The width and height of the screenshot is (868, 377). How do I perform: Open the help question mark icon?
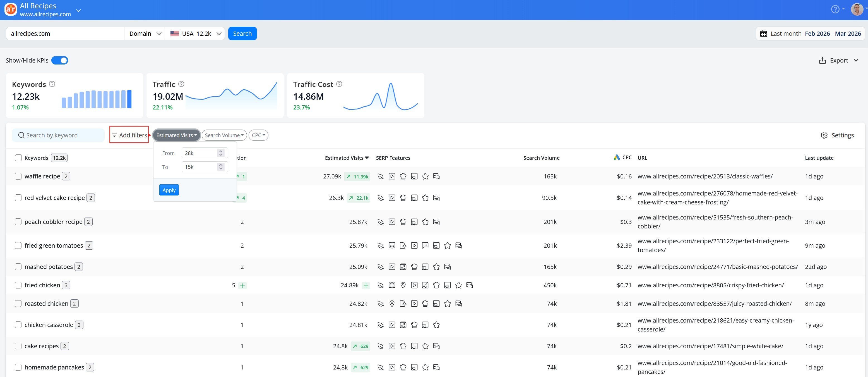pyautogui.click(x=835, y=9)
